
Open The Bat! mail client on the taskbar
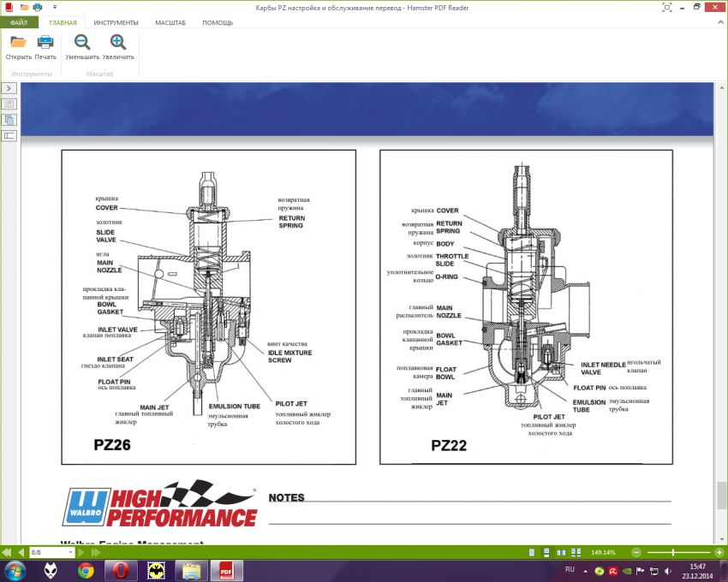(x=157, y=570)
